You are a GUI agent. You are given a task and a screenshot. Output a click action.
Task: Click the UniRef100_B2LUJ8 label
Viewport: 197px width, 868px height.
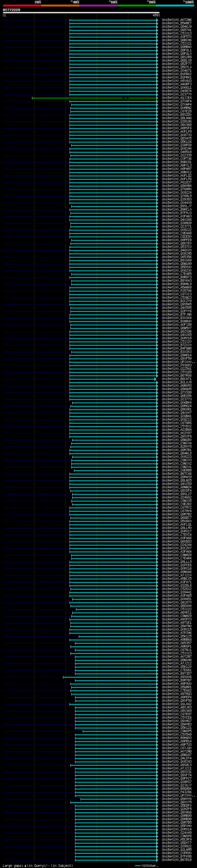176,382
